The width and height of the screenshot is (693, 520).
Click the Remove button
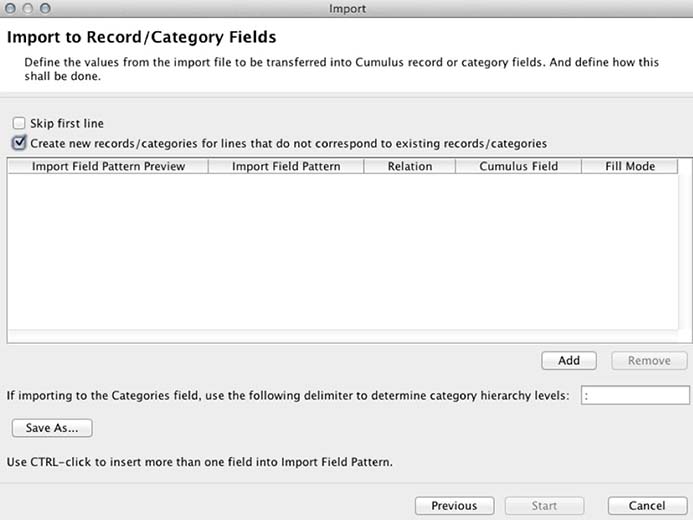pyautogui.click(x=648, y=361)
